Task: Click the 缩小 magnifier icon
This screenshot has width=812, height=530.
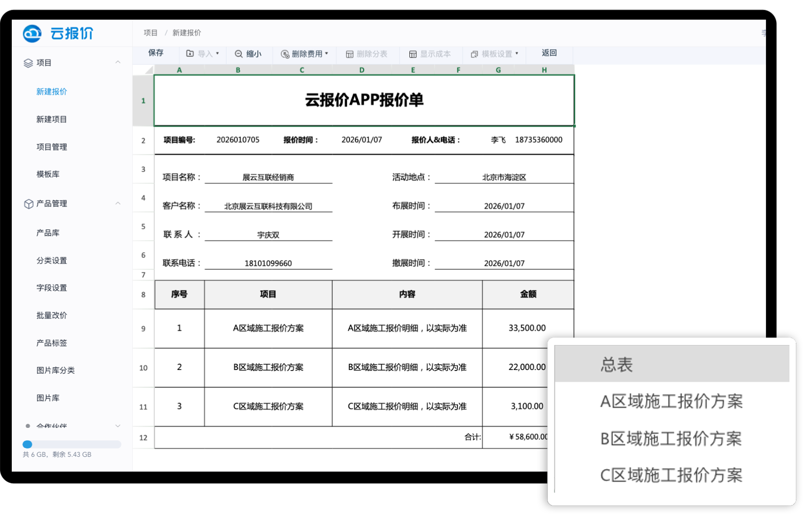Action: 239,54
